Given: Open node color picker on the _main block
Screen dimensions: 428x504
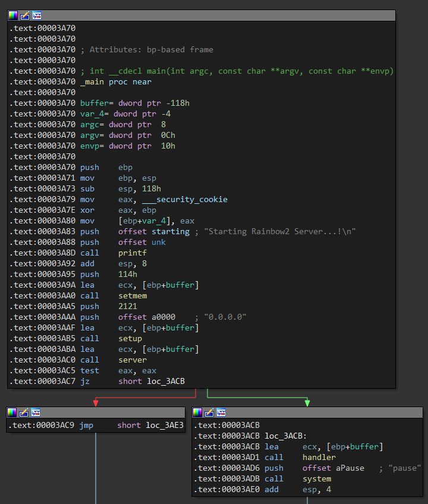Looking at the screenshot, I should (13, 15).
